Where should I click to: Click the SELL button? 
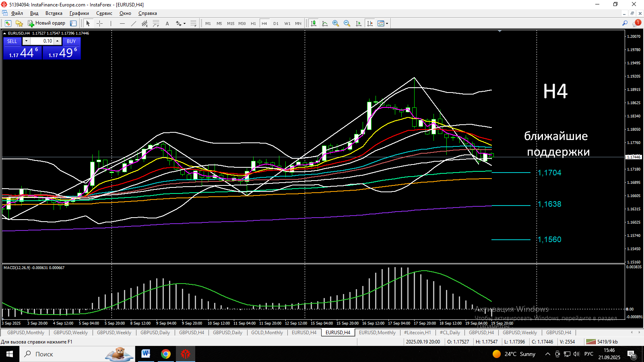(x=12, y=41)
